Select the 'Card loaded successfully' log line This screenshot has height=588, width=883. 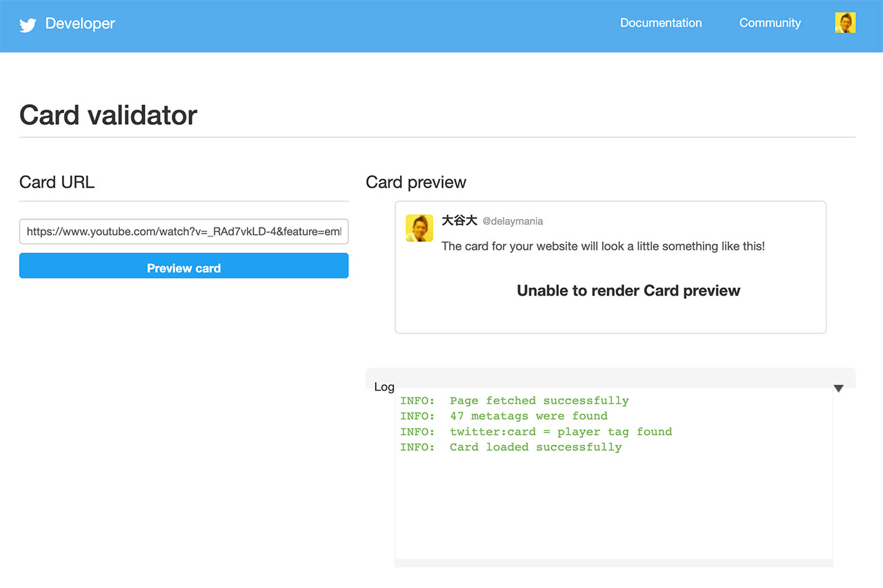pos(510,447)
